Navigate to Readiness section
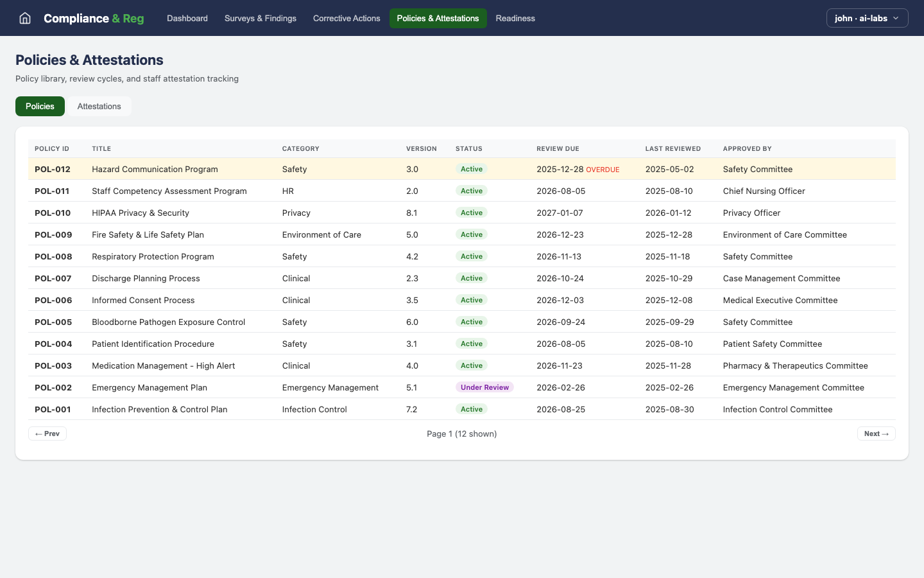The image size is (924, 578). coord(515,18)
